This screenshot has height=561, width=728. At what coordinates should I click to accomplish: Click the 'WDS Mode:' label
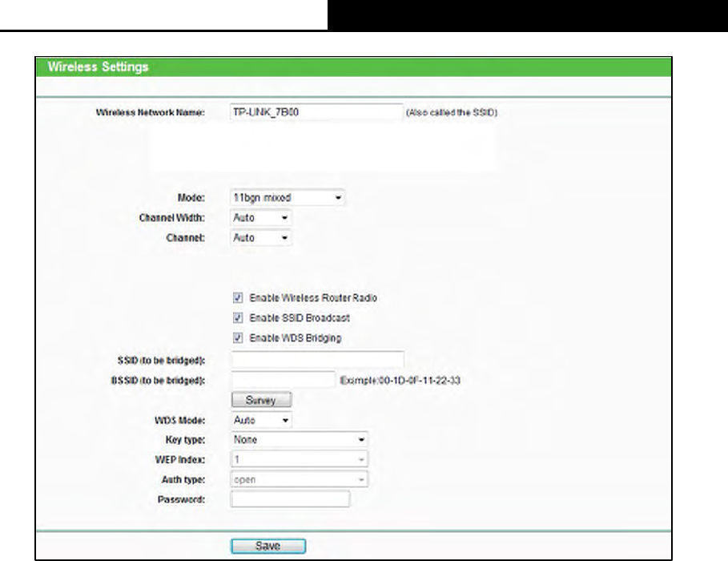pyautogui.click(x=179, y=420)
